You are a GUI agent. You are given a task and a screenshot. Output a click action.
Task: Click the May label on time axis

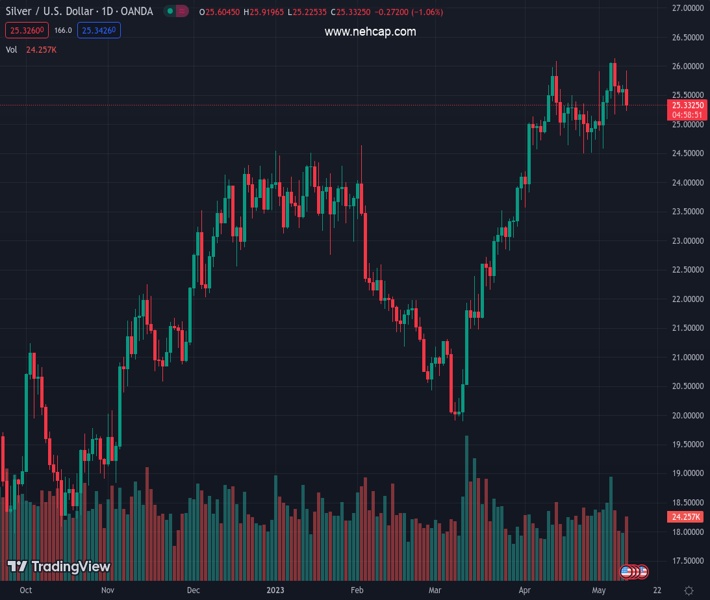pyautogui.click(x=598, y=590)
